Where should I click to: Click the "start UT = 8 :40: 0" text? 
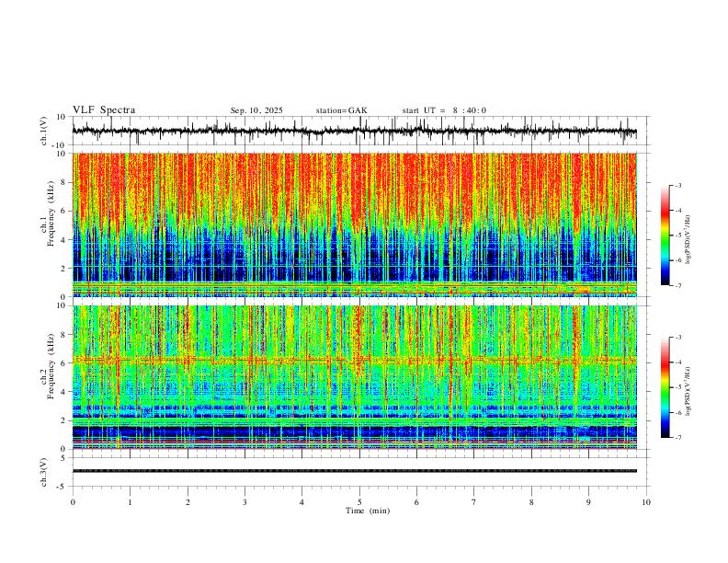(444, 110)
